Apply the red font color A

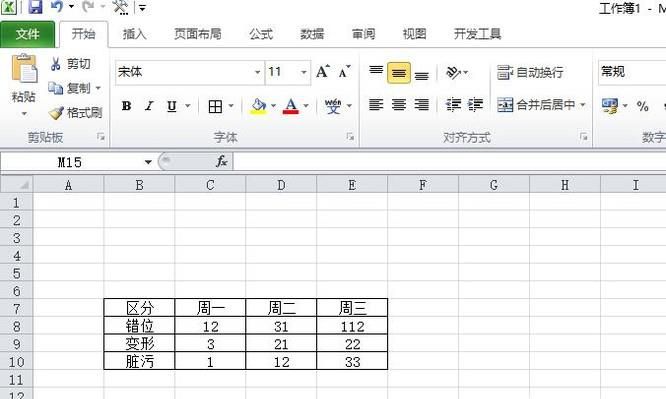pos(291,106)
